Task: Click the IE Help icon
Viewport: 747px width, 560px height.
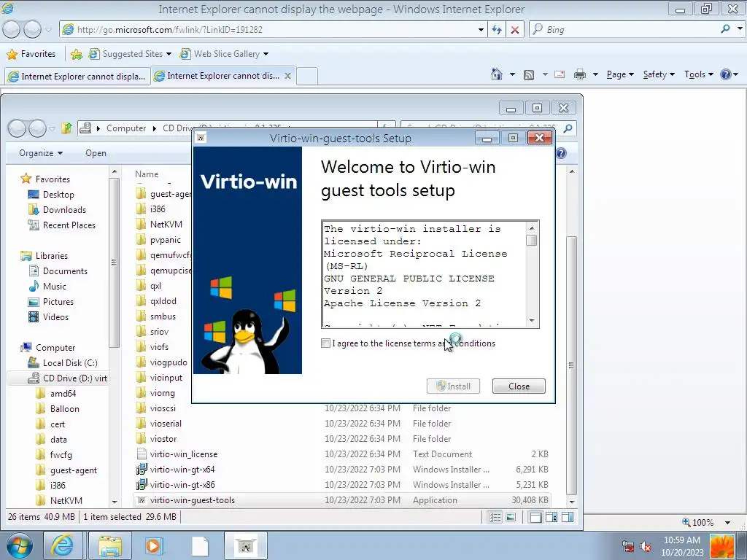Action: (726, 74)
